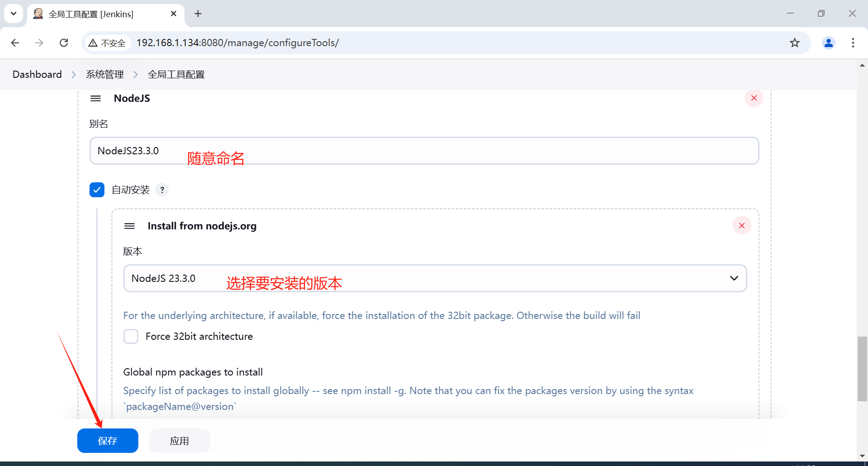Image resolution: width=868 pixels, height=466 pixels.
Task: Uncheck the 自动安装 checkbox
Action: pos(97,190)
